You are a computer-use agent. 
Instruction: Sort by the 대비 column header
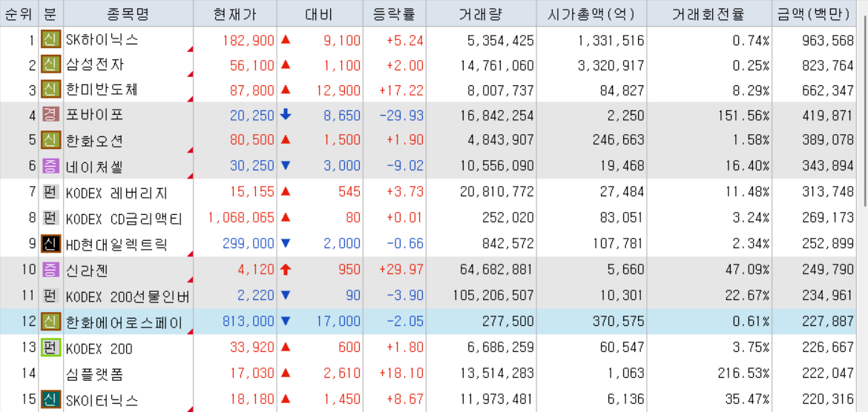(x=320, y=14)
